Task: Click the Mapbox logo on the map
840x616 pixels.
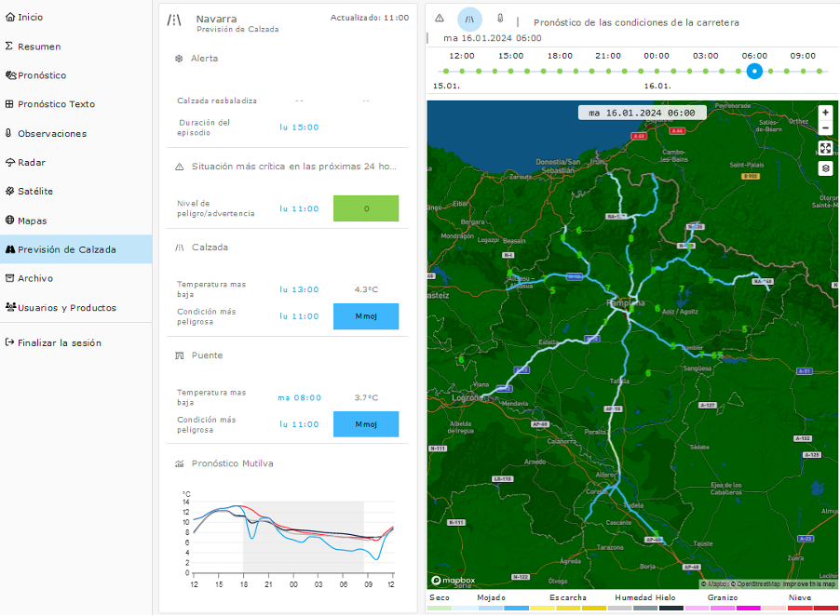Action: point(454,580)
